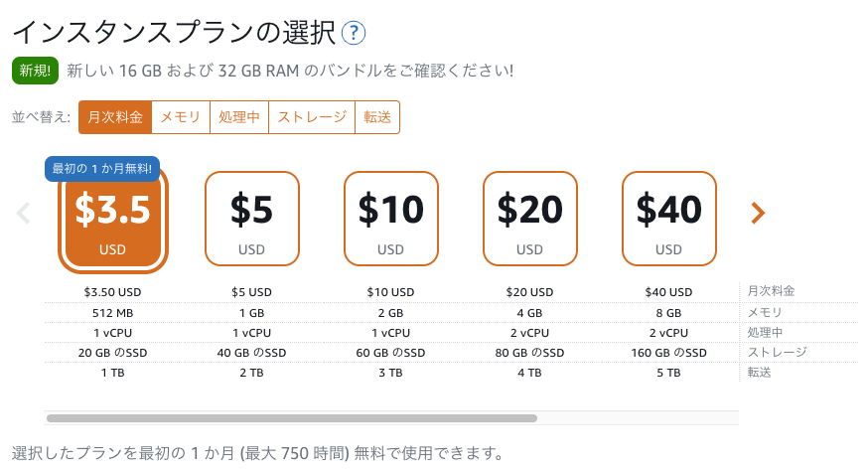868x472 pixels.
Task: Choose the $5 USD instance plan
Action: point(252,219)
